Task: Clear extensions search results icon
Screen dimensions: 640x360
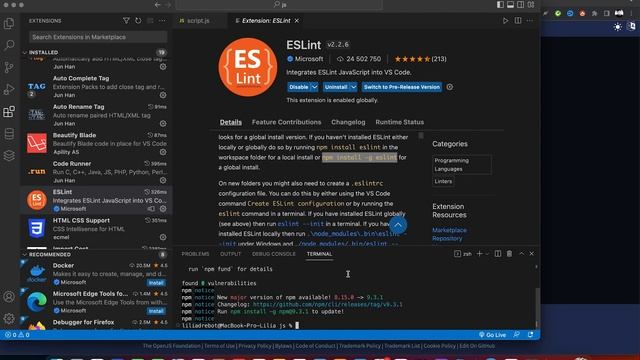Action: point(150,20)
